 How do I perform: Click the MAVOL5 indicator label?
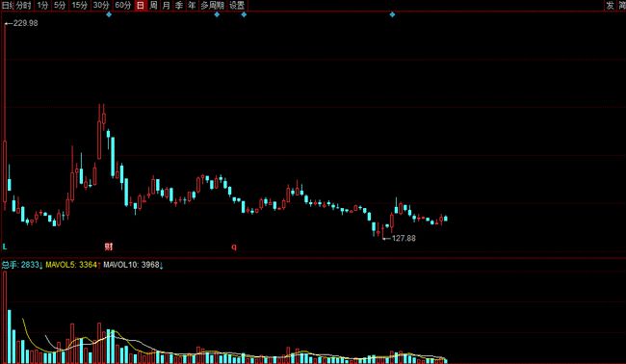pos(60,265)
